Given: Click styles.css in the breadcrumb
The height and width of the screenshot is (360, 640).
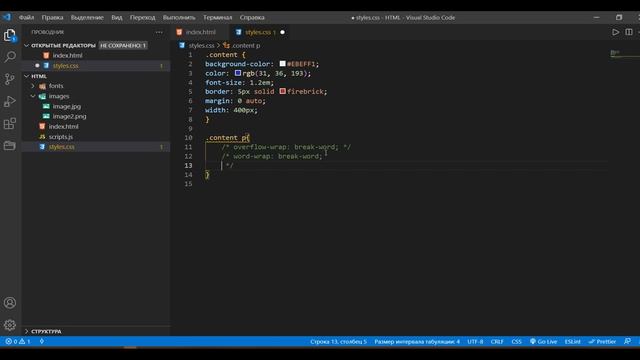Looking at the screenshot, I should click(x=201, y=46).
